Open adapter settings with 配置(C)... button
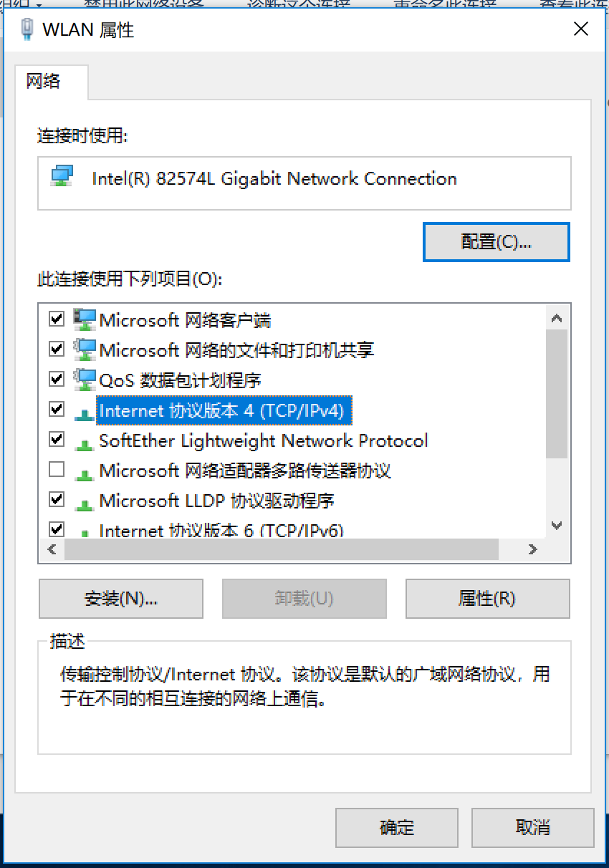This screenshot has height=868, width=609. tap(497, 242)
